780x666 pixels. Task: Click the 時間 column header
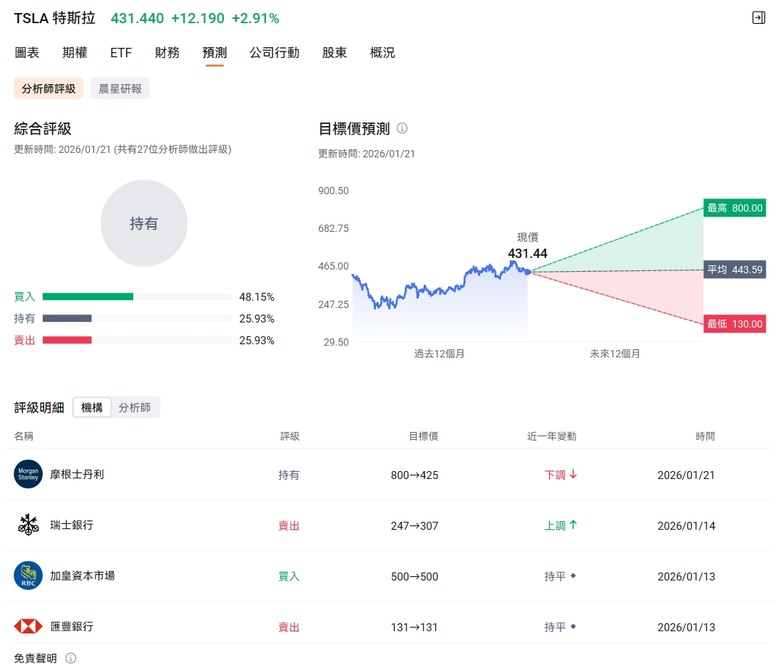705,436
